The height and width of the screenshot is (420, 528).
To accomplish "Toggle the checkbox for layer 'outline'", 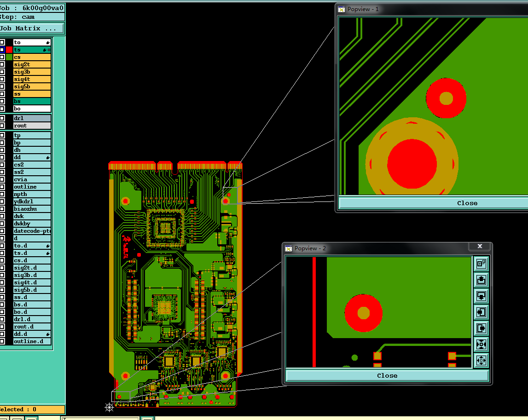I will (x=2, y=187).
